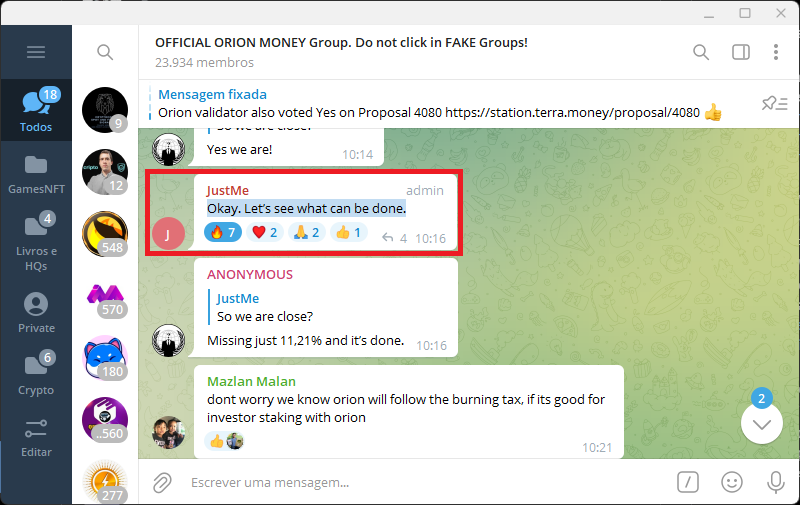Open the Private chats folder
The image size is (800, 505).
coord(36,312)
